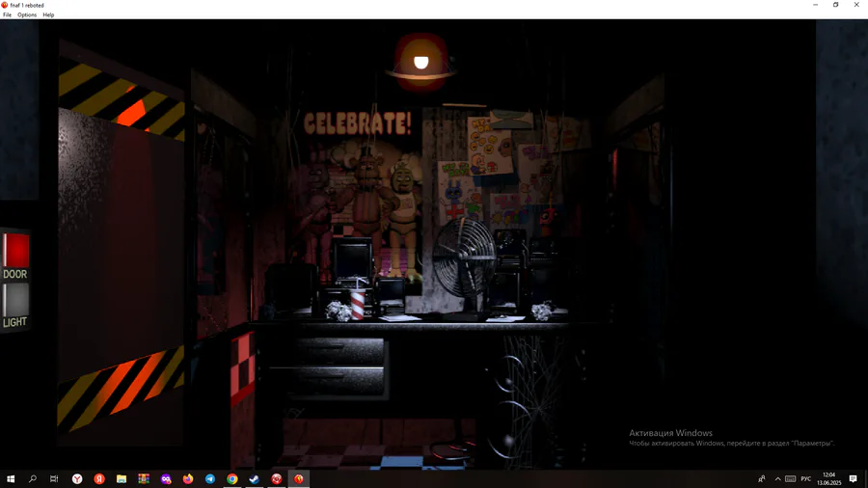
Task: Open Task View in taskbar
Action: (x=54, y=479)
